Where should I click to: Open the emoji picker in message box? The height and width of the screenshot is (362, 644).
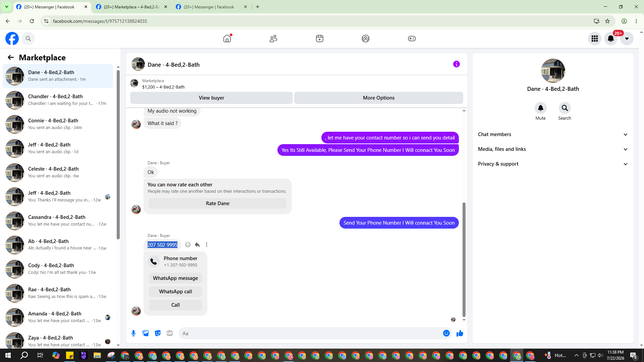click(x=446, y=333)
